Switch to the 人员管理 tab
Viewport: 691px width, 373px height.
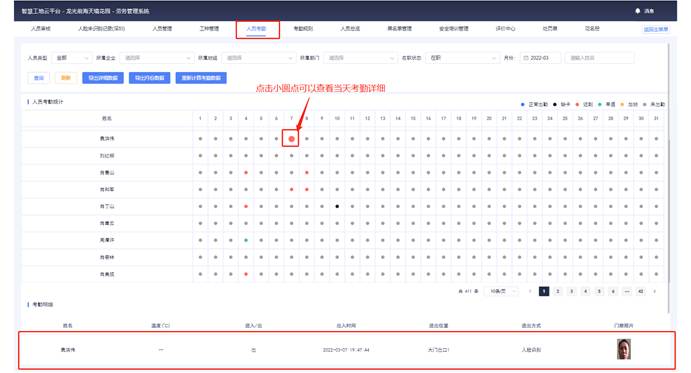[x=162, y=29]
